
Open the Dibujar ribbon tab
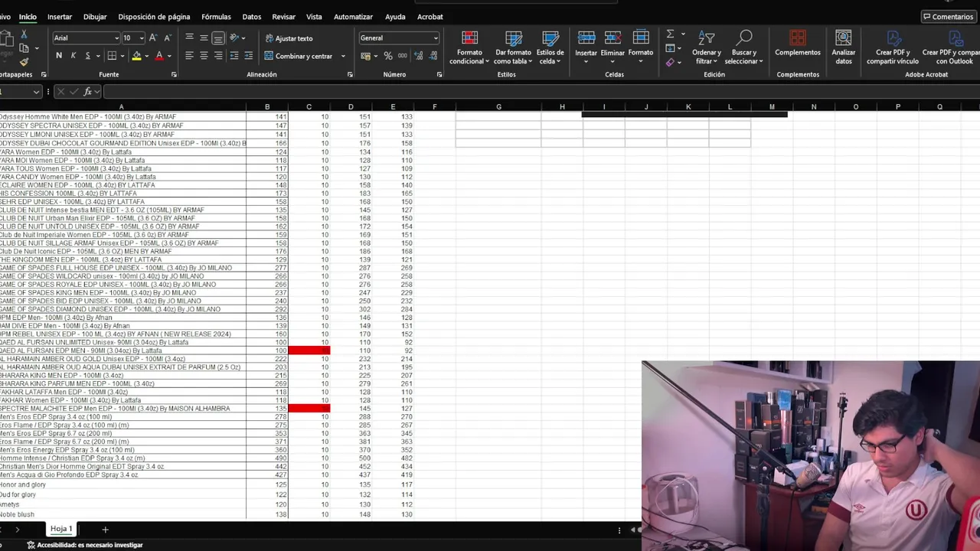(x=95, y=17)
